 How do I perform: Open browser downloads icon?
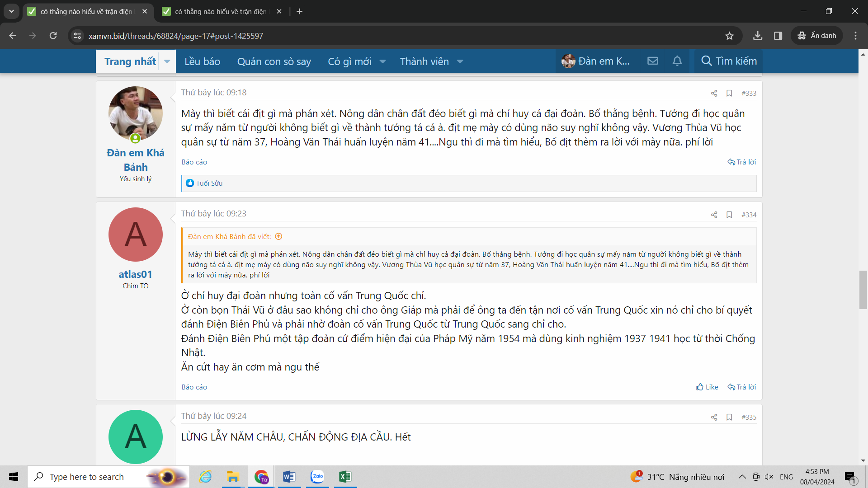pyautogui.click(x=758, y=36)
